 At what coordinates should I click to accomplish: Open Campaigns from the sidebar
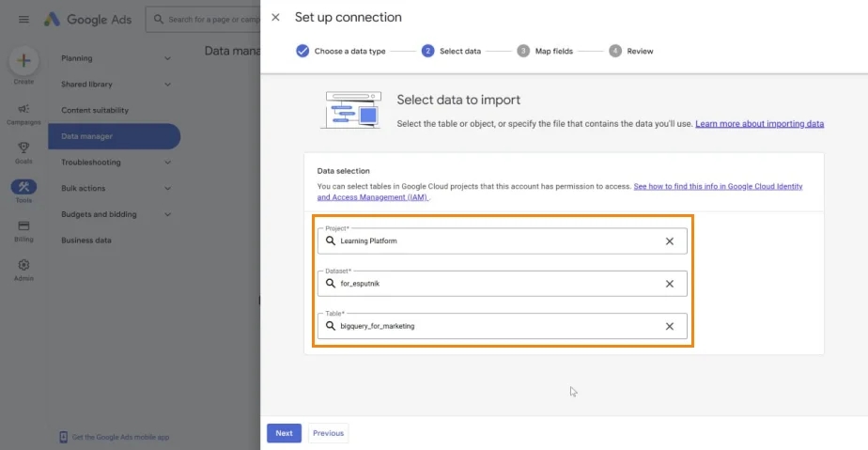click(x=23, y=114)
